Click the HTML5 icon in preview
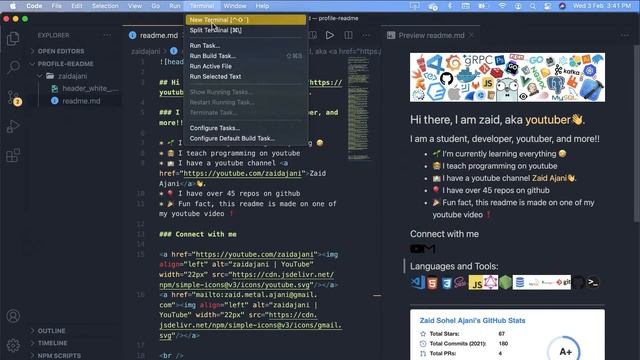 [x=432, y=282]
